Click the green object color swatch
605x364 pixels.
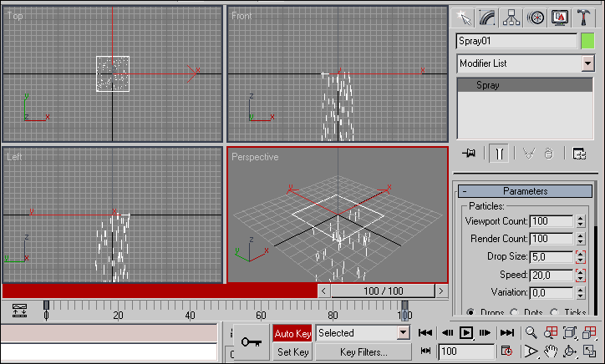[x=587, y=41]
